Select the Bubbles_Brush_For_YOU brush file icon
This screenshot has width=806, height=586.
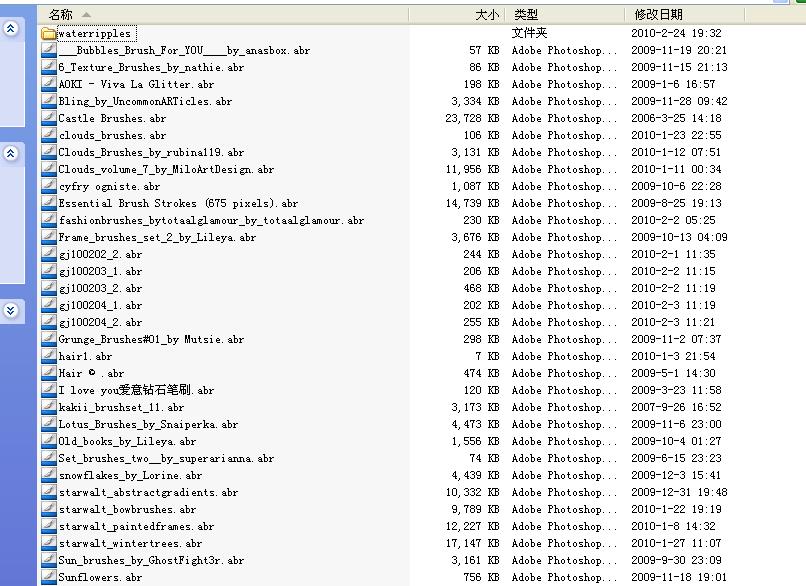(49, 50)
